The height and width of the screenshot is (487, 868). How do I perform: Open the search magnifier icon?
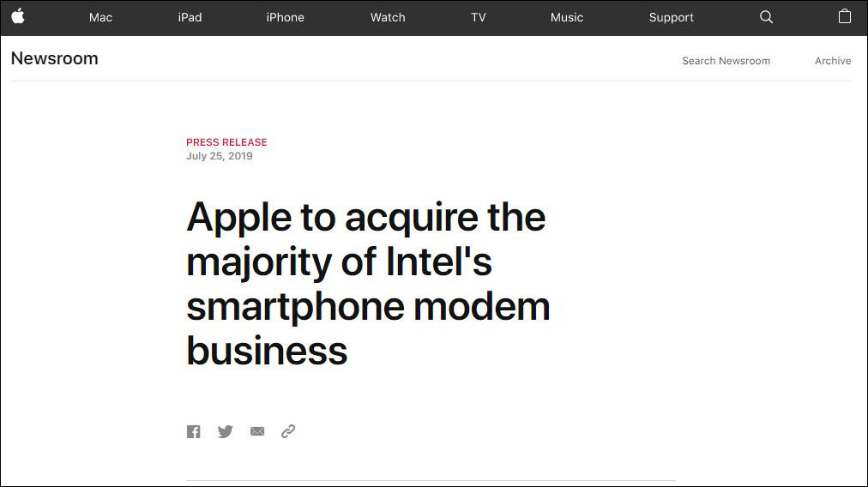point(767,17)
